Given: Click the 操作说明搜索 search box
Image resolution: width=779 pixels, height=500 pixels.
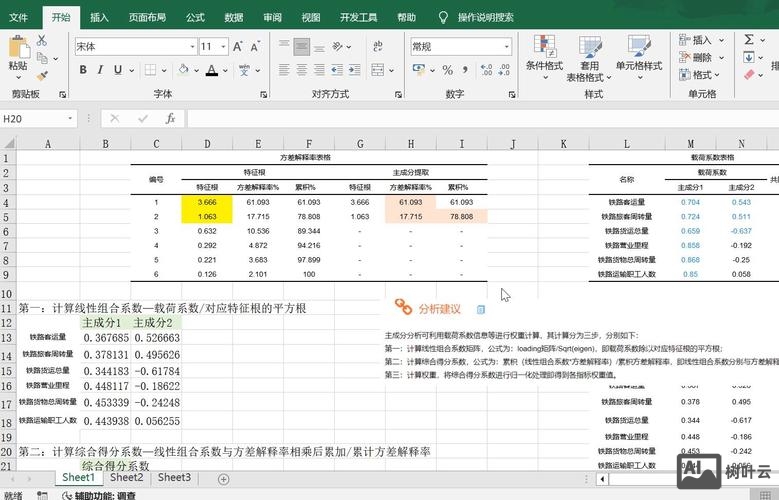Looking at the screenshot, I should coord(485,17).
